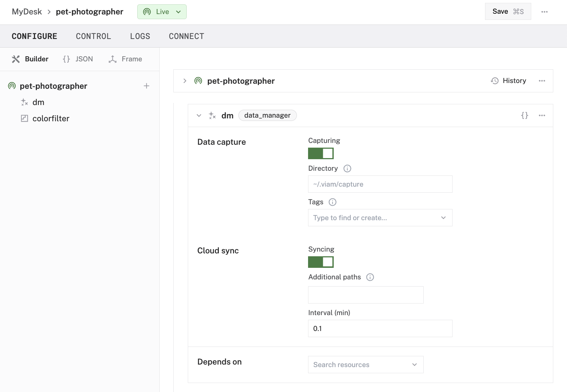This screenshot has width=567, height=392.
Task: Disable the Capturing toggle
Action: click(321, 153)
